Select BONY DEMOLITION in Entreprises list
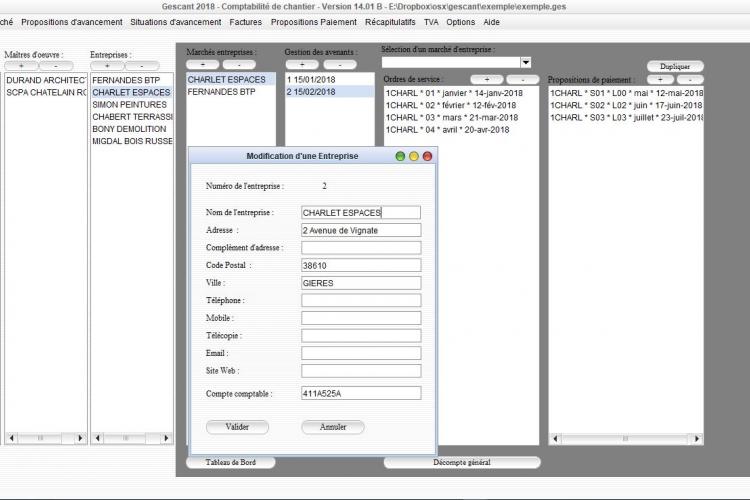Screen dimensions: 750x500 (x=132, y=129)
